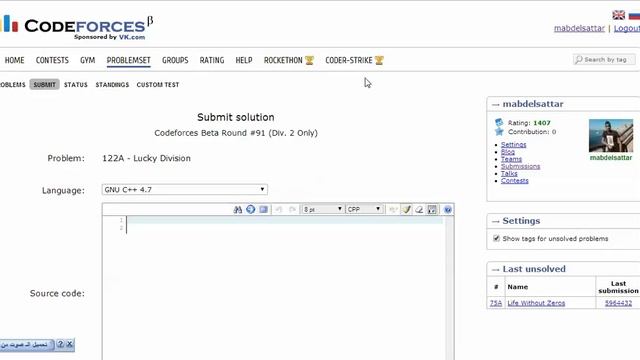Image resolution: width=640 pixels, height=360 pixels.
Task: Open the Talks link in sidebar
Action: [509, 173]
